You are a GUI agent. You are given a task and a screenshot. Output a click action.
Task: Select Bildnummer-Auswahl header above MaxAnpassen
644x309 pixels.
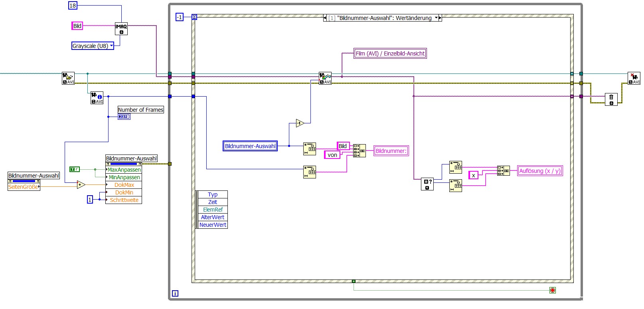click(x=132, y=158)
